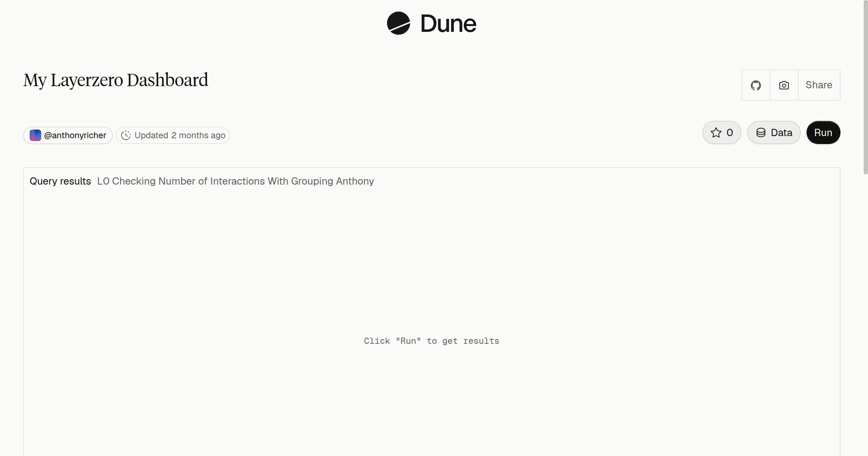Click the Updated 2 months ago badge

(x=173, y=135)
